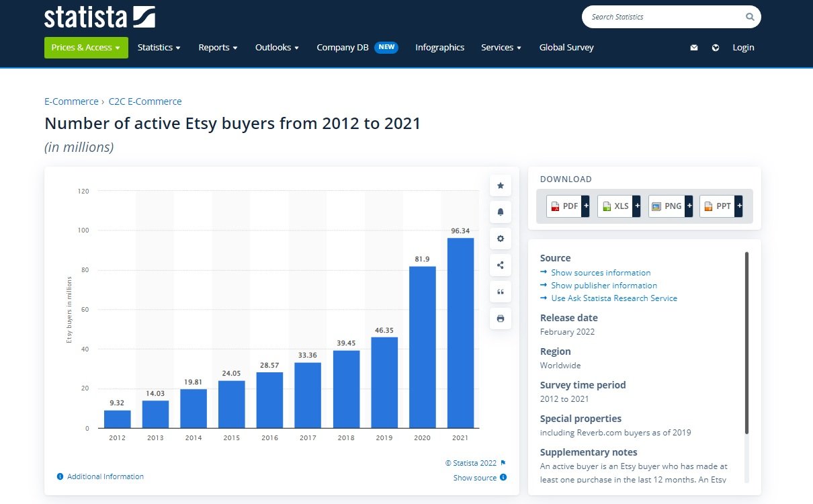Screen dimensions: 813x504
Task: Click the Worldwide region text
Action: [560, 366]
